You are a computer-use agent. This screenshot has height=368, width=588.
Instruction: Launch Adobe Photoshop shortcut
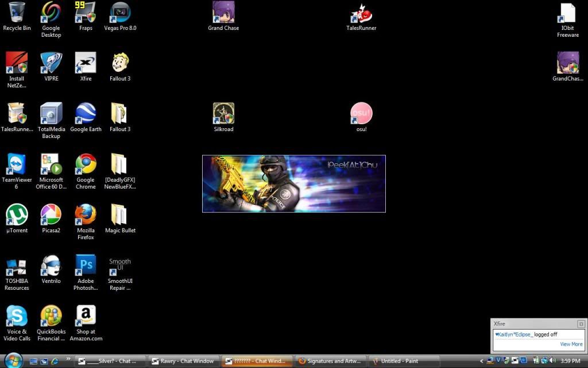click(x=86, y=266)
